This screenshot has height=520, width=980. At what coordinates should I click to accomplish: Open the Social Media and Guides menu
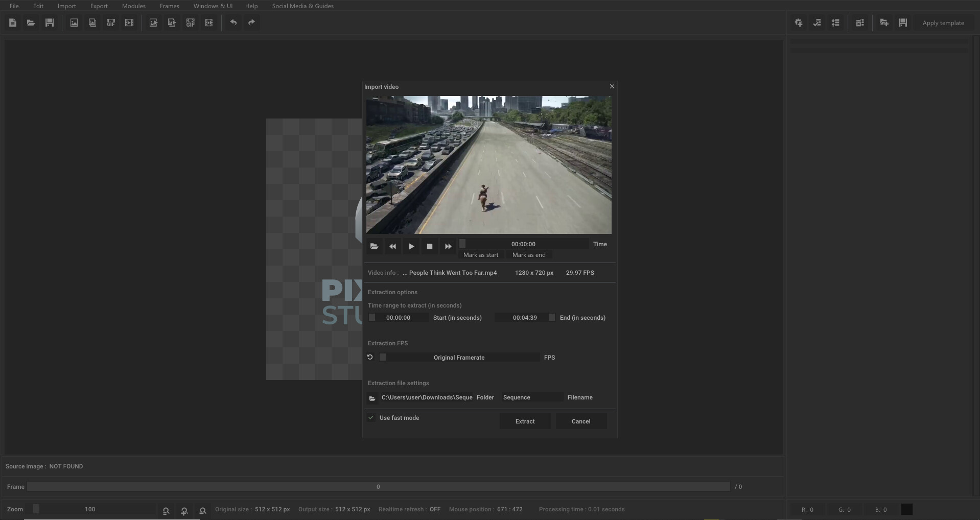point(302,6)
